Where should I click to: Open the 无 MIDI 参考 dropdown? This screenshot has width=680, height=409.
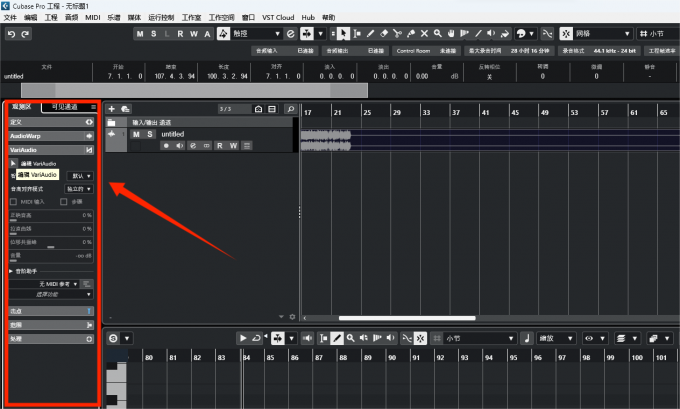[x=44, y=284]
